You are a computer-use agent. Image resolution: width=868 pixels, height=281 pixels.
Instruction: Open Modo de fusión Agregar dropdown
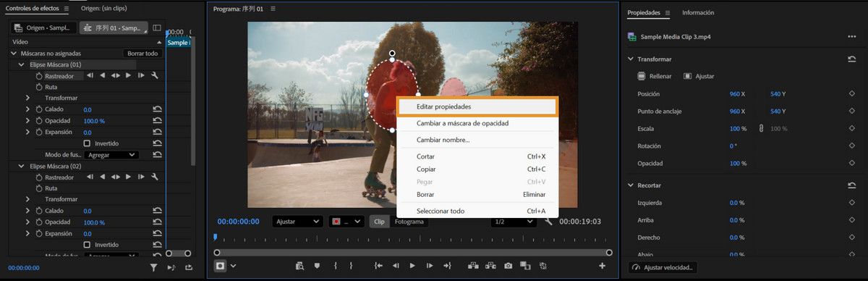(x=111, y=155)
